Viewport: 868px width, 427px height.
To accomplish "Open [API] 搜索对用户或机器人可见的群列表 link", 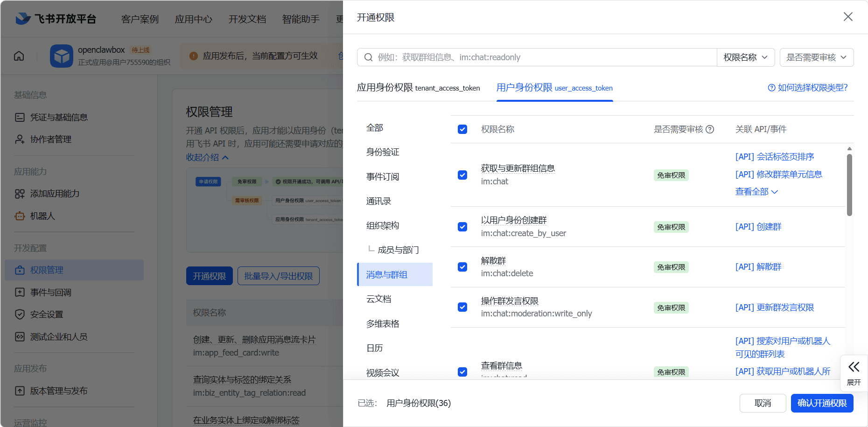I will 783,348.
